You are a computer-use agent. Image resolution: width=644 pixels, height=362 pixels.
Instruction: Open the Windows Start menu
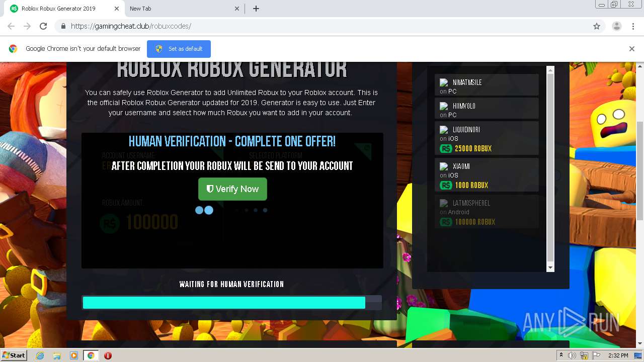coord(14,355)
